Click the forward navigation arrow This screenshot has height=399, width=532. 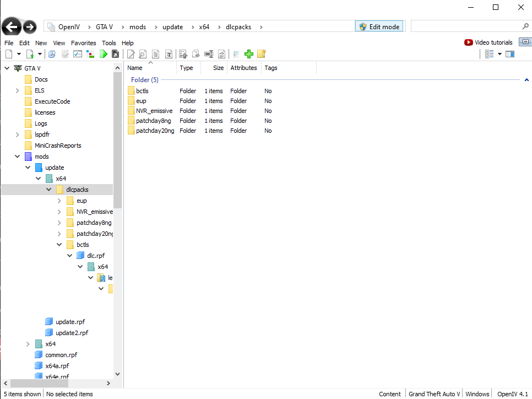tap(30, 27)
